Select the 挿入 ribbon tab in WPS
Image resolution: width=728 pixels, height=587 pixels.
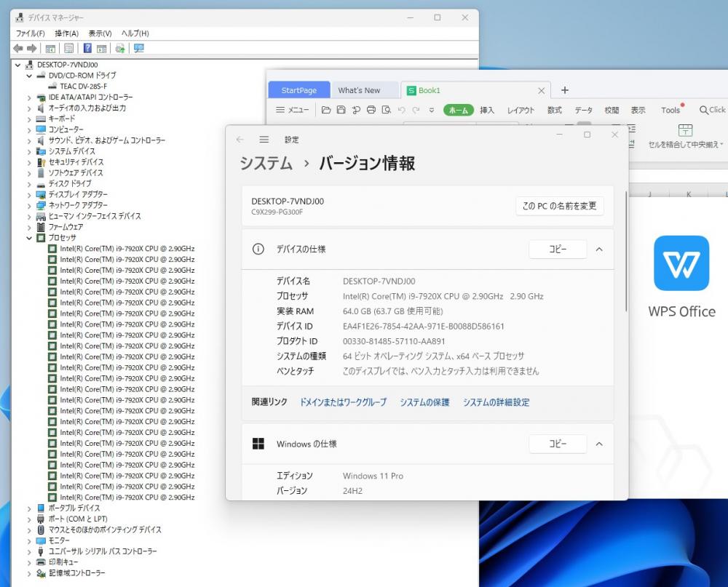486,110
